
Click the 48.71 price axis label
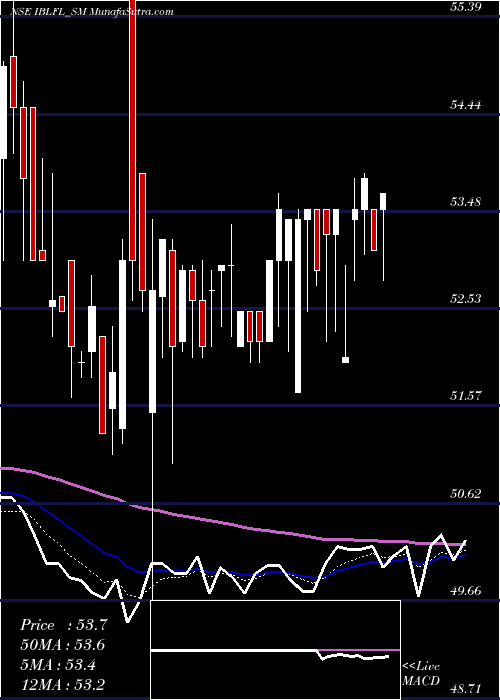tap(465, 688)
